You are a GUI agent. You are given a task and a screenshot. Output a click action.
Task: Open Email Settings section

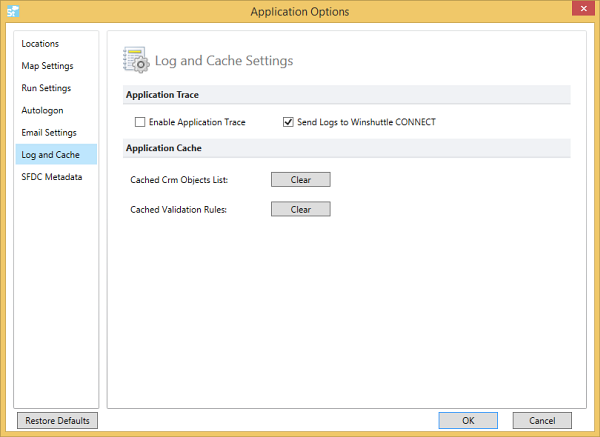(x=56, y=132)
